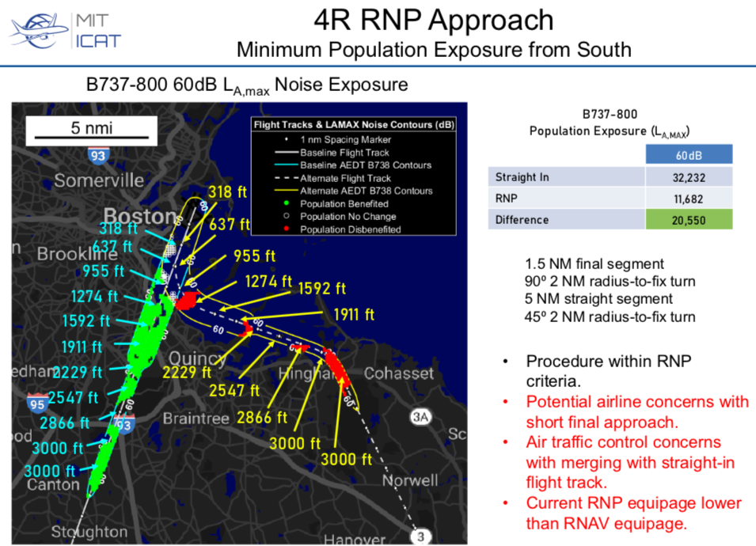The image size is (756, 546).
Task: Click the I-93 shield near Somerville
Action: coord(98,155)
